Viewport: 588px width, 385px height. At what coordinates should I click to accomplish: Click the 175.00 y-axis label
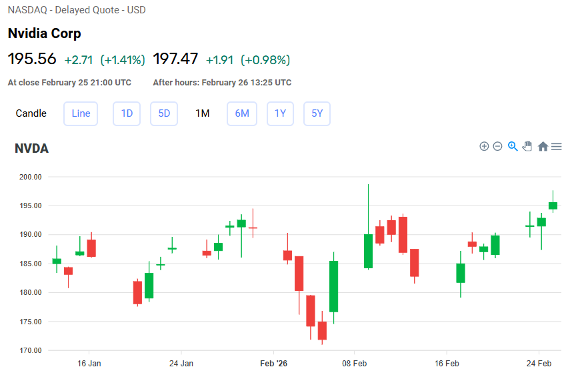[x=31, y=322]
